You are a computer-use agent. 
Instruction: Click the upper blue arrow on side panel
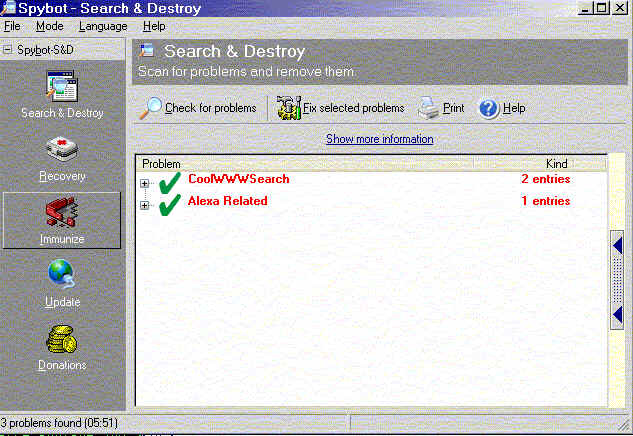(x=618, y=246)
